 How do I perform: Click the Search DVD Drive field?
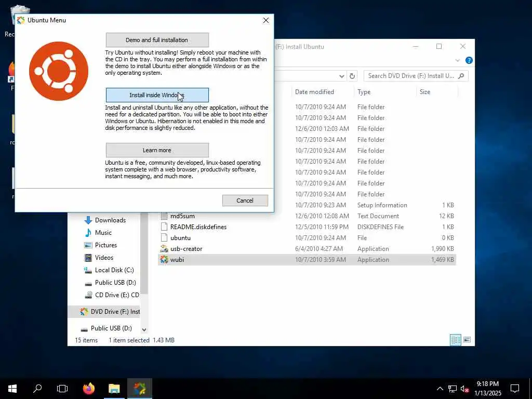[416, 76]
